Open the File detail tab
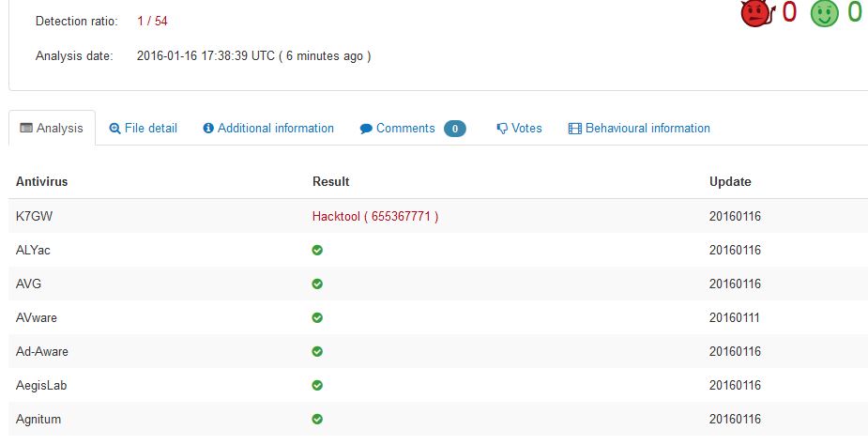 [144, 128]
